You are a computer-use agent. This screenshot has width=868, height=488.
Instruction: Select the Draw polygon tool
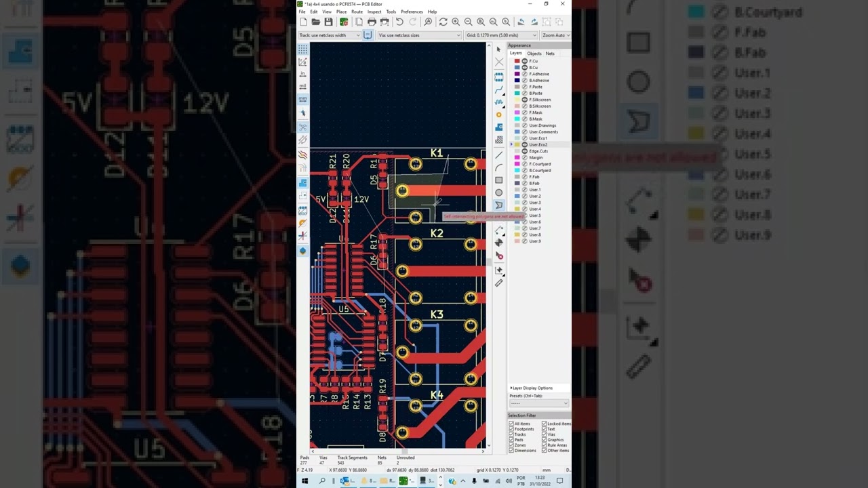499,205
